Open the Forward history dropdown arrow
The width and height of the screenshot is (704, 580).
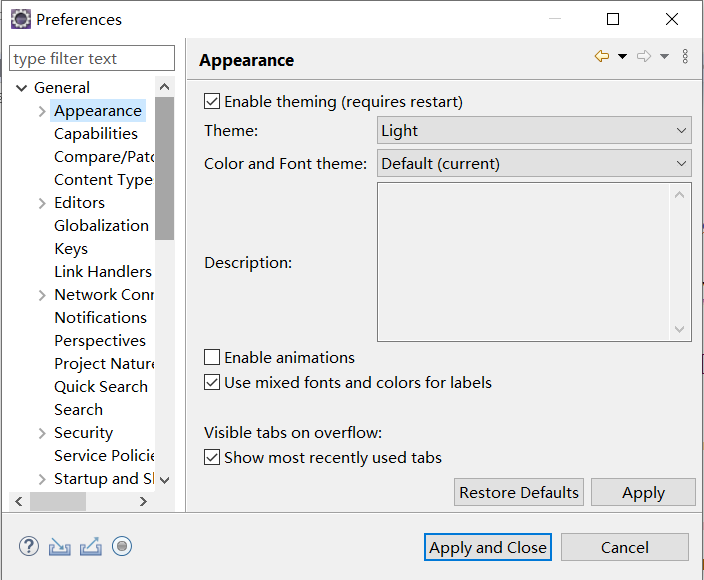click(x=664, y=57)
